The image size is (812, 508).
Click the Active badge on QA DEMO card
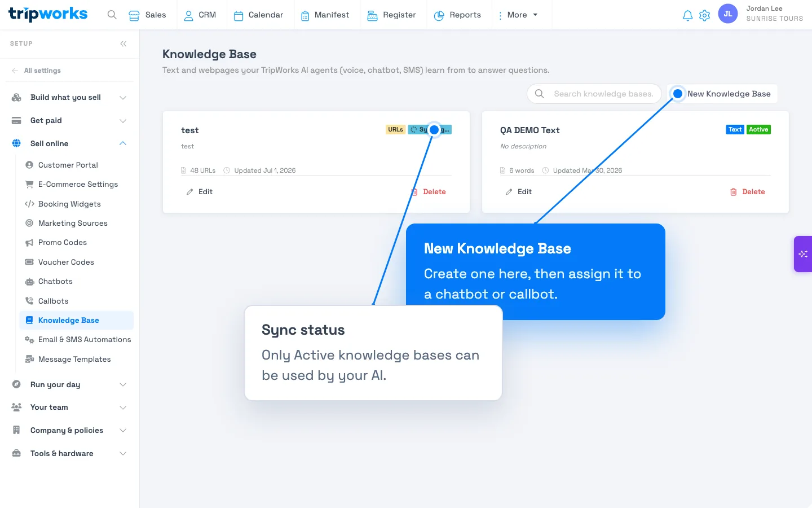tap(758, 129)
